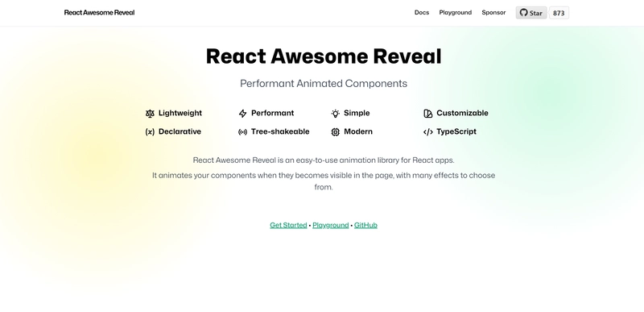The height and width of the screenshot is (312, 644).
Task: Open the Playground navigation link
Action: (456, 12)
